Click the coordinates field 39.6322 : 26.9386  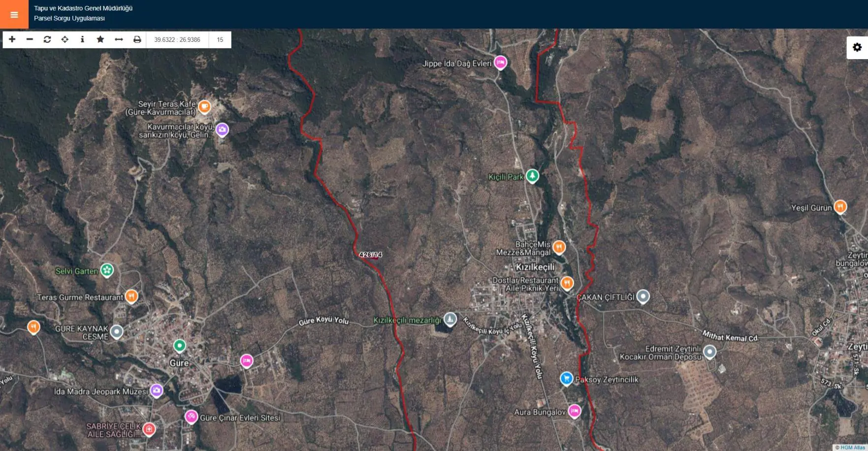tap(177, 40)
